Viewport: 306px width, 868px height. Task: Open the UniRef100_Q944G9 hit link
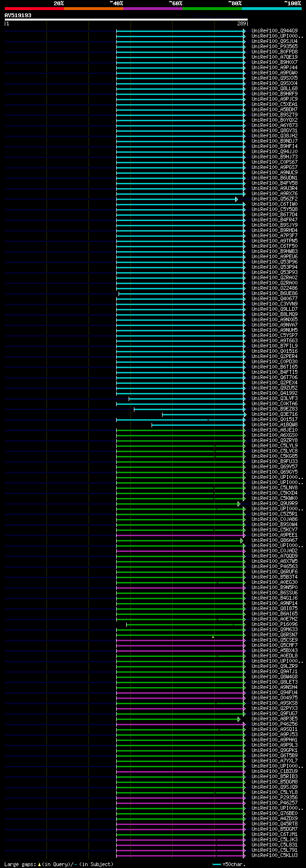click(274, 31)
